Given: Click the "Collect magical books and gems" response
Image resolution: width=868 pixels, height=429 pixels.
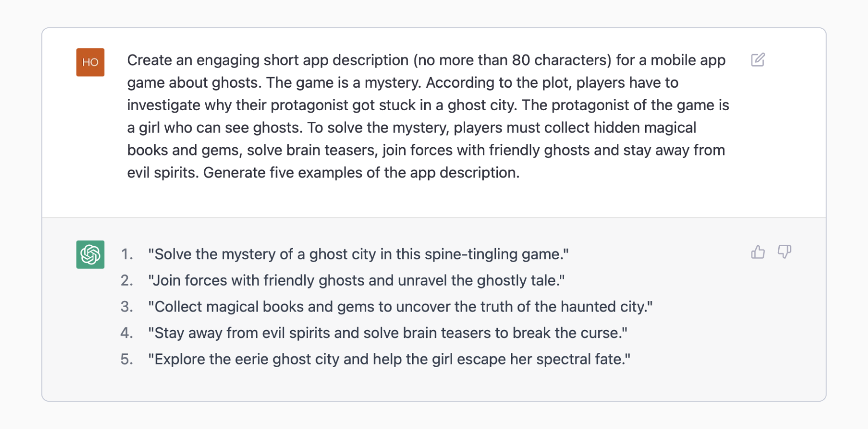Looking at the screenshot, I should coord(400,307).
